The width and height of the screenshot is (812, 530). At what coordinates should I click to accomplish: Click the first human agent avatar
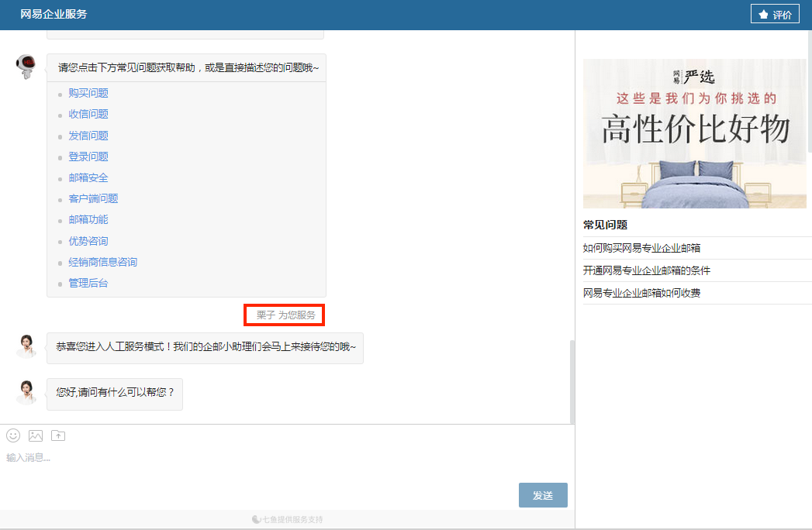[x=27, y=346]
